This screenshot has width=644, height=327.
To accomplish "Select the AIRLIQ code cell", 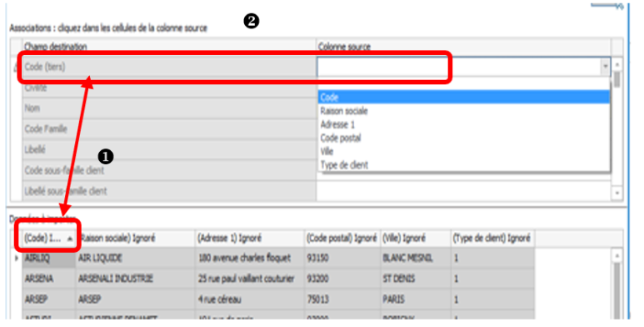I will 49,259.
